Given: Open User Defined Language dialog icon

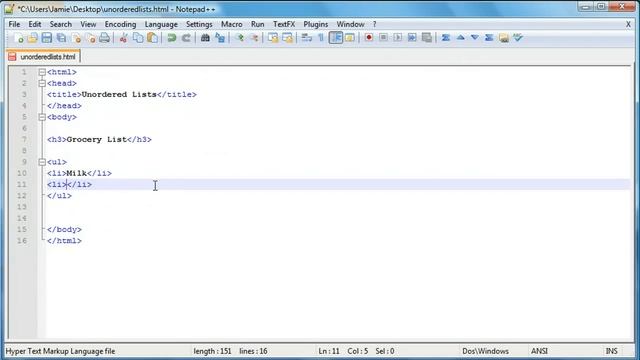Looking at the screenshot, I should click(x=350, y=38).
